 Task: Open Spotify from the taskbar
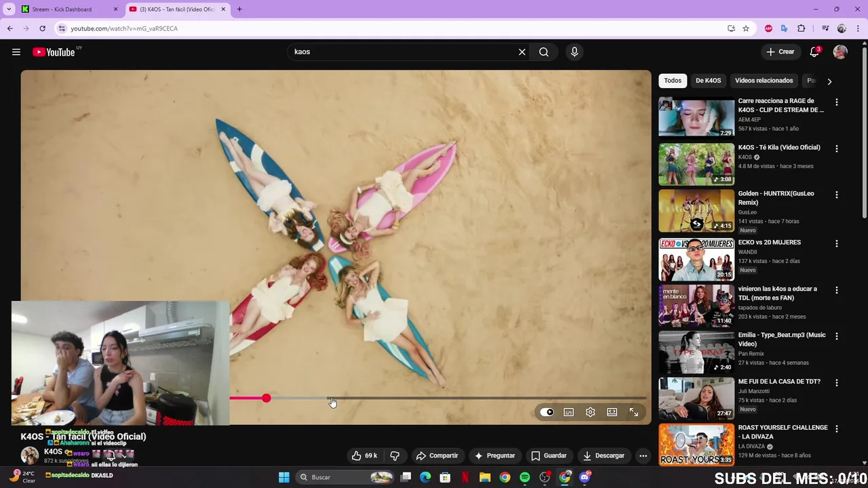tap(525, 477)
